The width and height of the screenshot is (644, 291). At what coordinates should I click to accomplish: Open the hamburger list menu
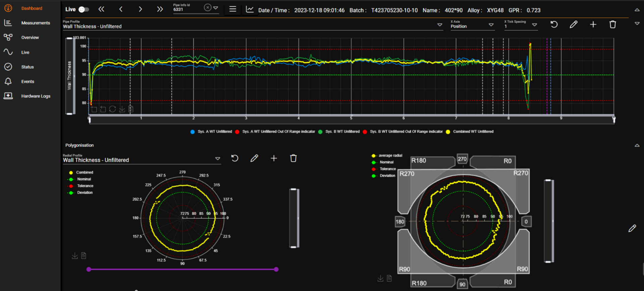(233, 9)
